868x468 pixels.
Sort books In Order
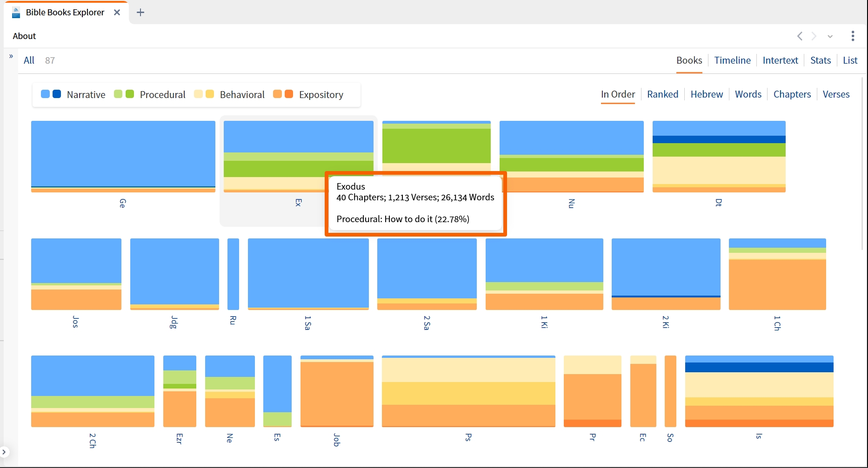point(618,94)
